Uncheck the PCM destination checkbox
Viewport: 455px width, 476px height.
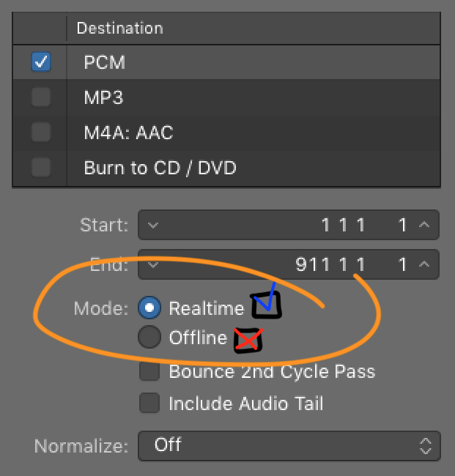40,63
